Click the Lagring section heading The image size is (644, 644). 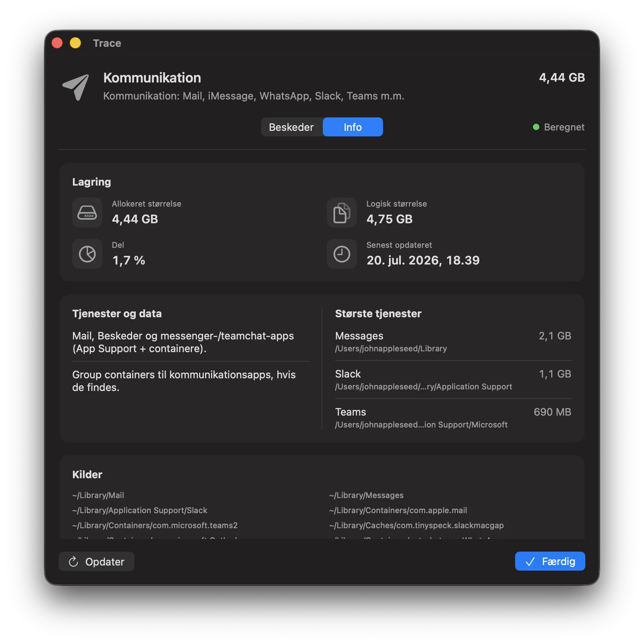pos(92,182)
